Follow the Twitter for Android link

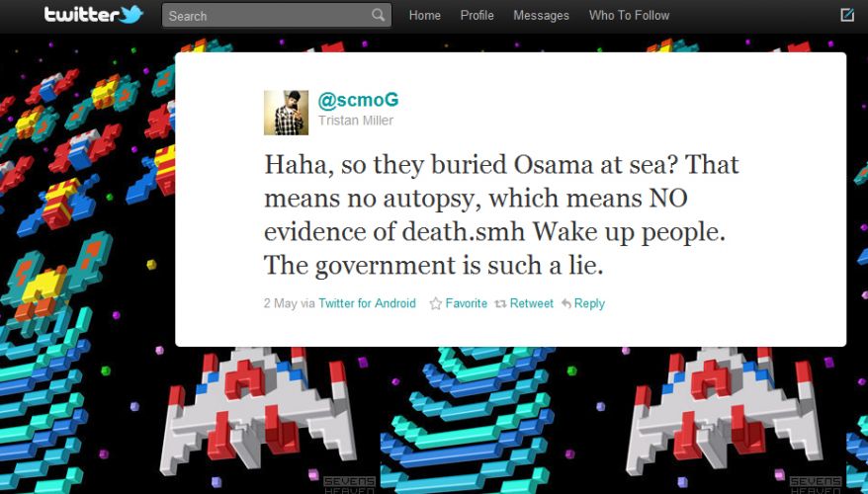[367, 303]
